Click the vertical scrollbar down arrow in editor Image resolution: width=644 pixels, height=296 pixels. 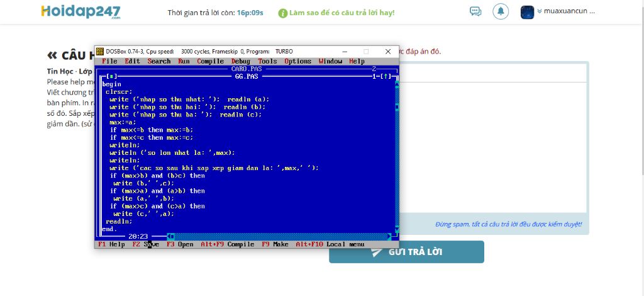pos(397,229)
